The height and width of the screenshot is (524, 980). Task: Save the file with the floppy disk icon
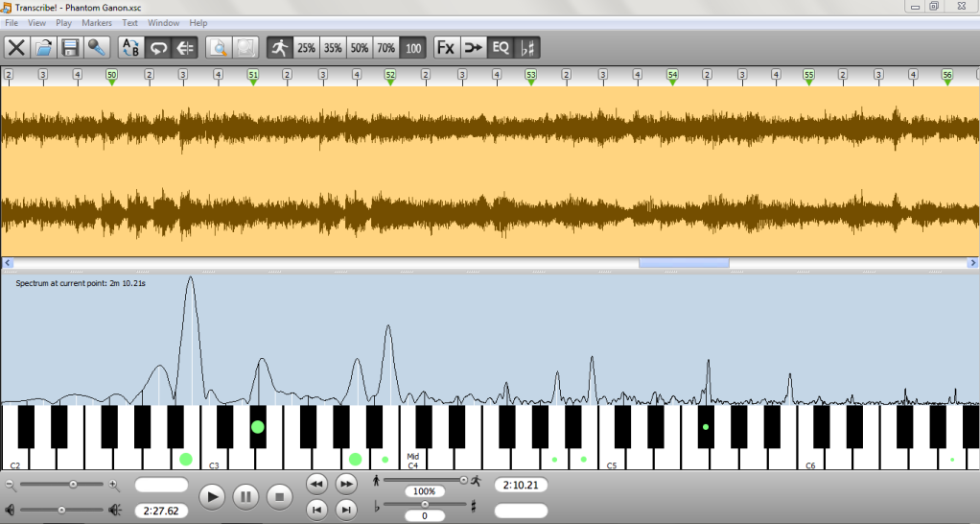click(70, 48)
